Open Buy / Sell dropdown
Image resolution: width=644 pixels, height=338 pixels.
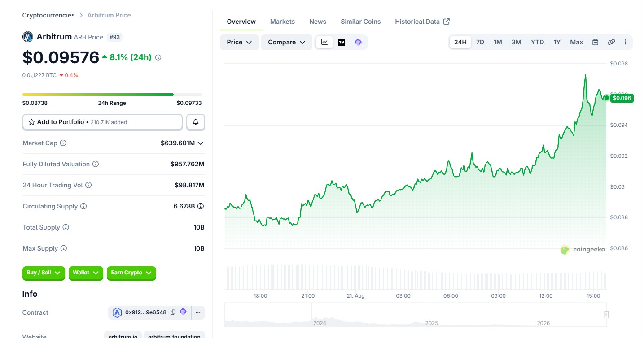pyautogui.click(x=44, y=273)
